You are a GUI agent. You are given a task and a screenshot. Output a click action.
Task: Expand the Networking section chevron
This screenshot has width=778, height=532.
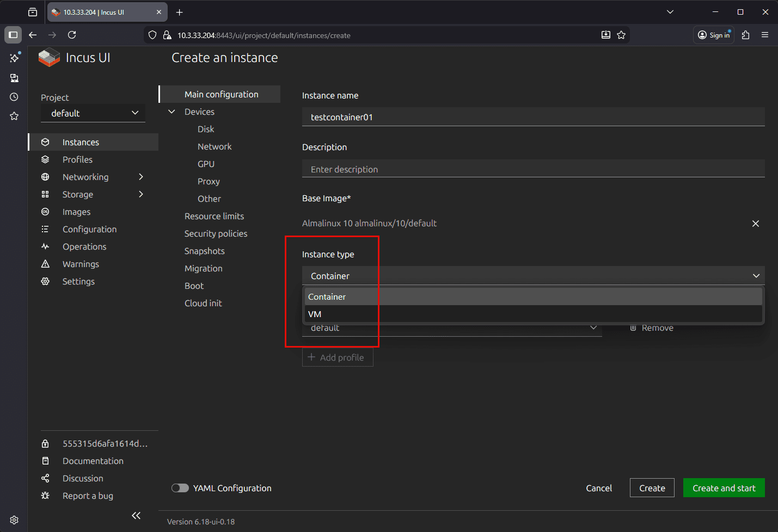click(141, 177)
